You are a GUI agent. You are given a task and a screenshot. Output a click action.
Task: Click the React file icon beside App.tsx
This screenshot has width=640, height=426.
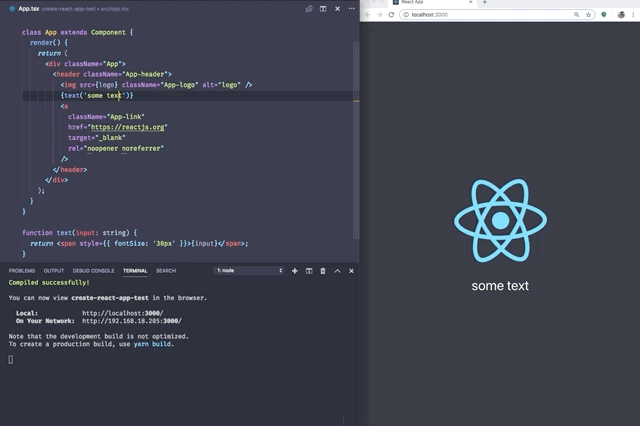[12, 9]
